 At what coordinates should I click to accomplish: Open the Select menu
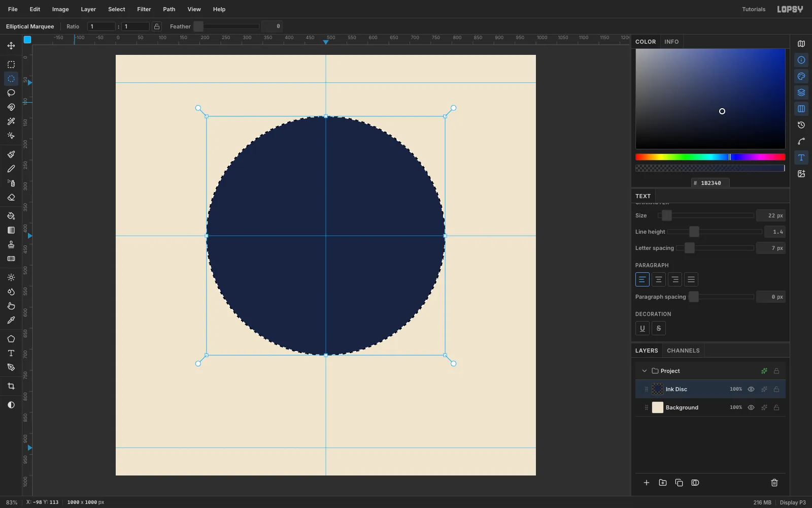point(117,9)
